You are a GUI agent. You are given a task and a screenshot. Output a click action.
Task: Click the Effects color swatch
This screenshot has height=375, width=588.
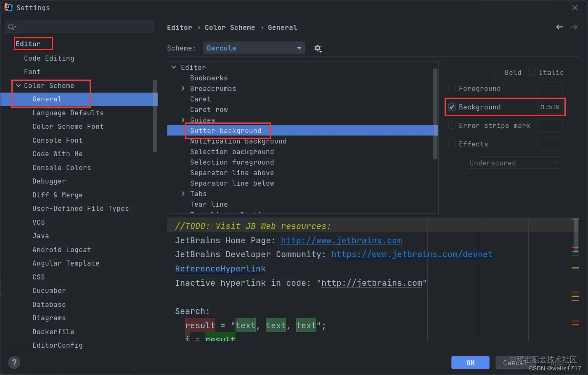pos(550,144)
